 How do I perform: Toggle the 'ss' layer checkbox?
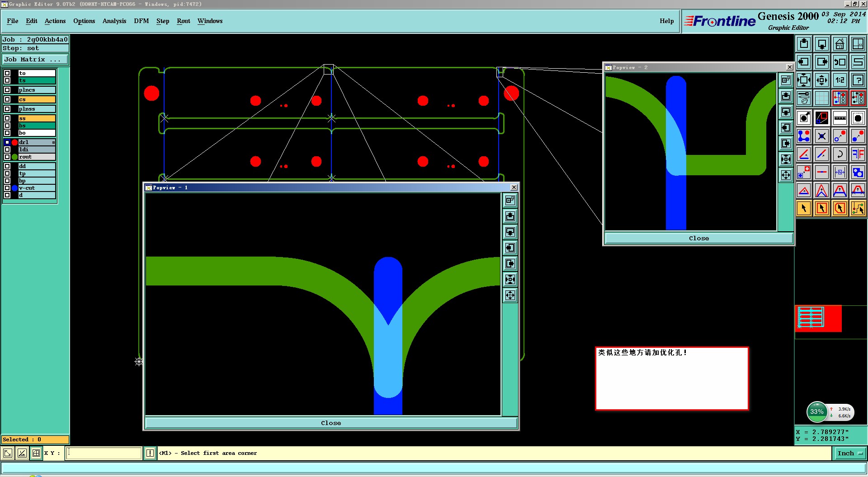7,118
